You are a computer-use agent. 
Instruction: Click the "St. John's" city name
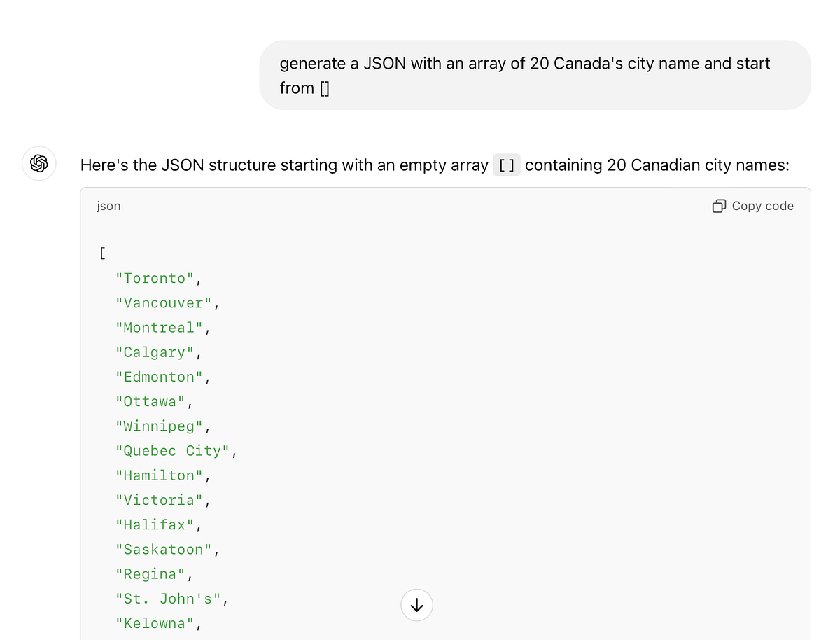point(168,598)
